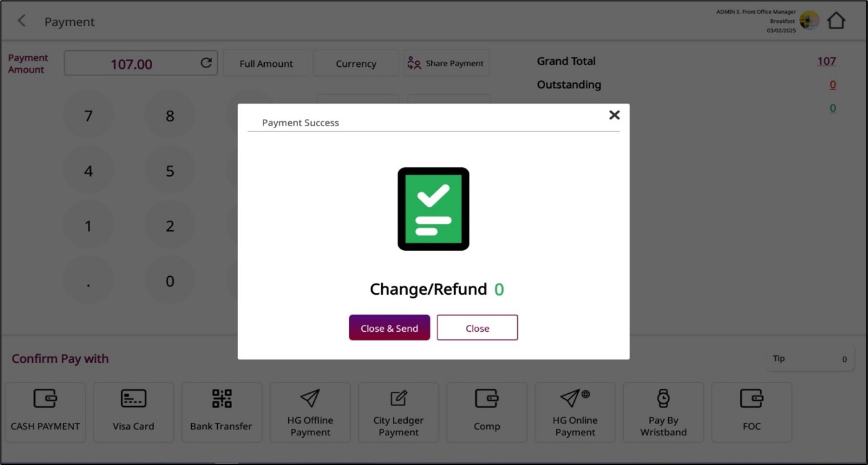Click the Close button in dialog
868x465 pixels.
[x=477, y=328]
